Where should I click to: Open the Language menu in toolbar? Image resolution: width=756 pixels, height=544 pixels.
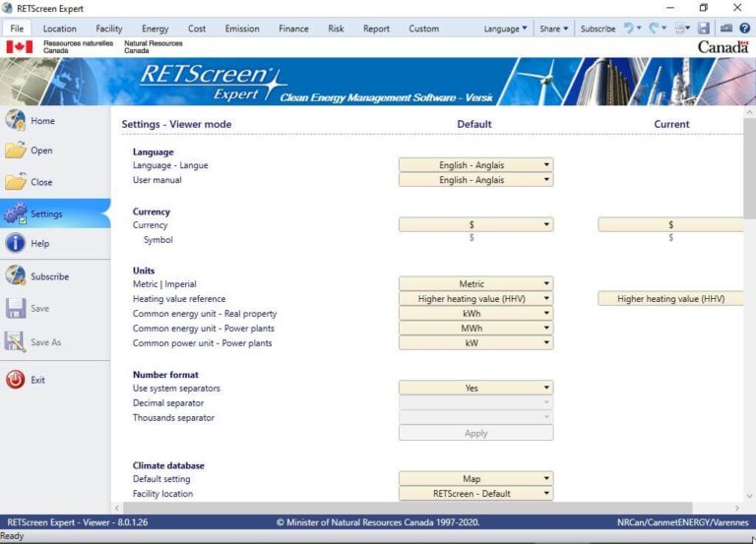pyautogui.click(x=505, y=29)
